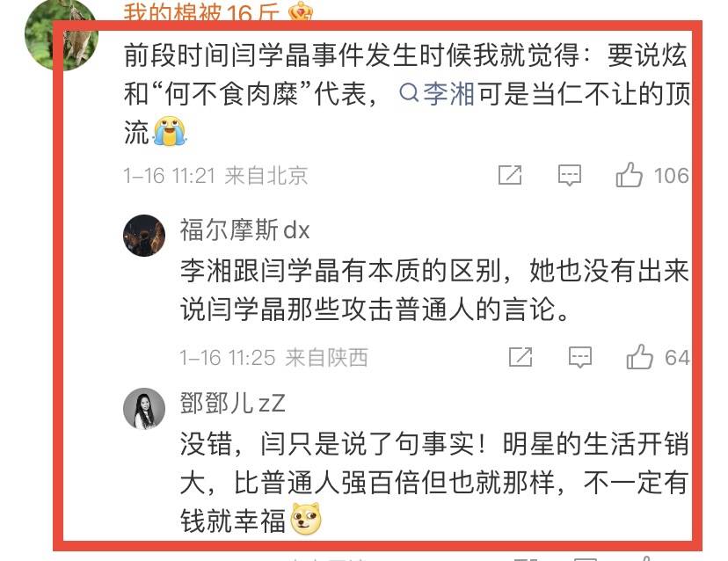Open 福尔摩斯dx's username profile
Screen dimensions: 728x561
tap(244, 229)
